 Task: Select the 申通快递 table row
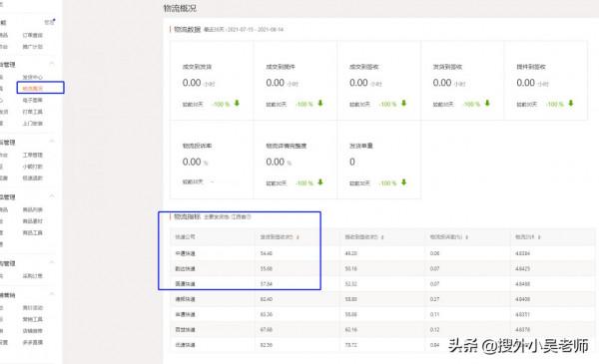(382, 314)
